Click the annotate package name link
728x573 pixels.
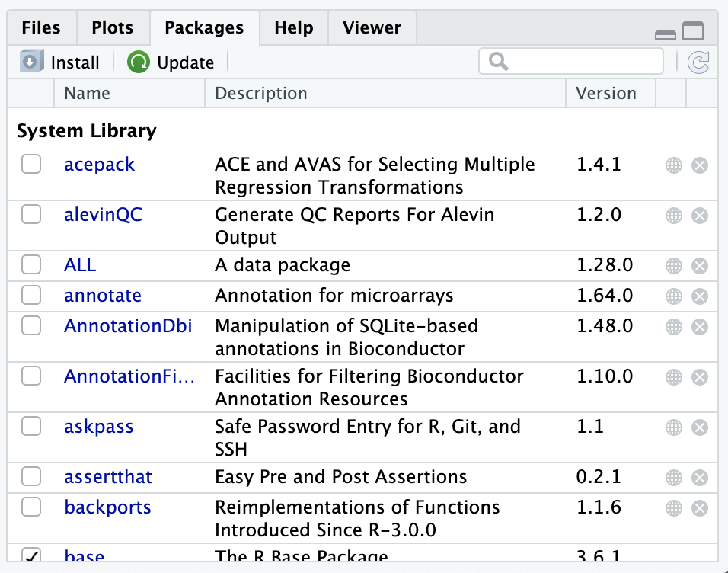click(102, 296)
